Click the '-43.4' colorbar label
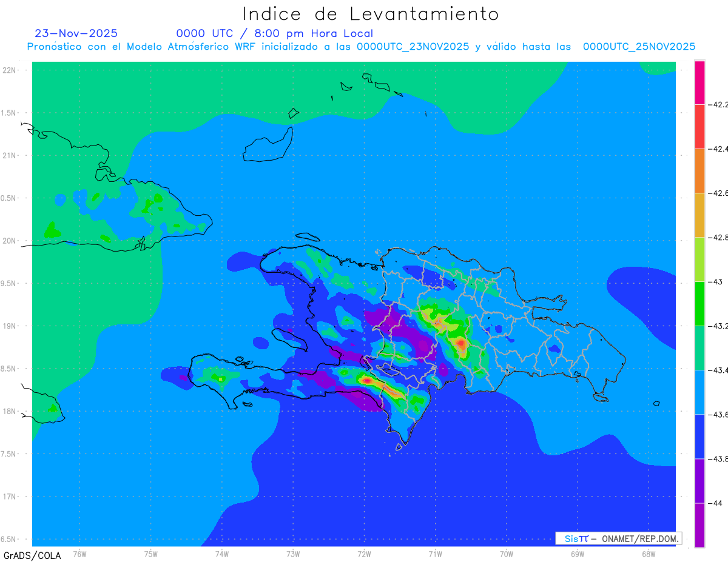This screenshot has height=562, width=728. [718, 370]
